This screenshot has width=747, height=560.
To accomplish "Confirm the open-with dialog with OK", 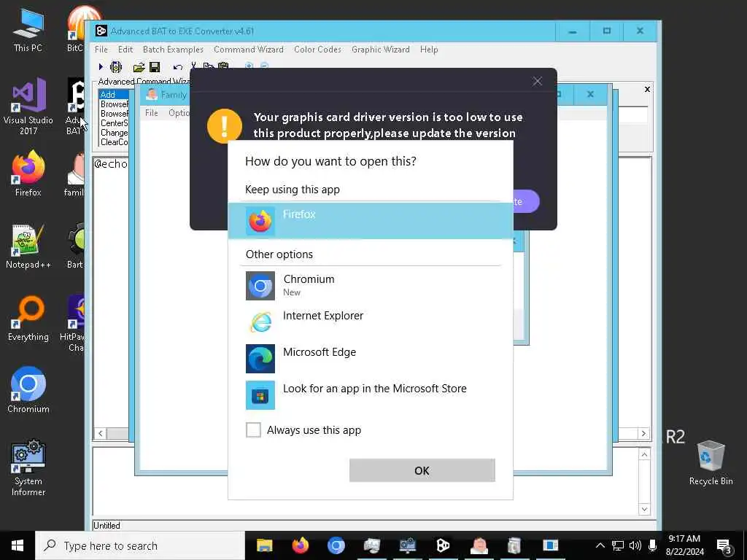I will click(x=422, y=470).
